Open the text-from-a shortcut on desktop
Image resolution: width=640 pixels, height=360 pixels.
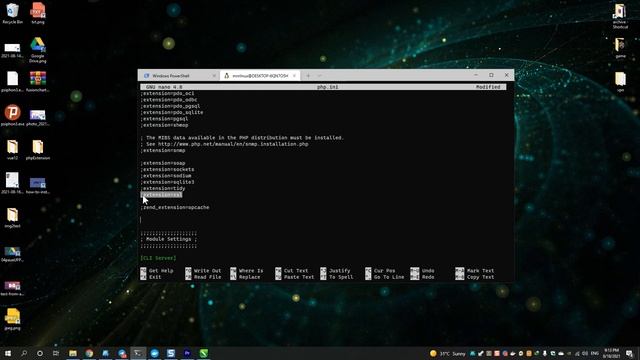[12, 288]
